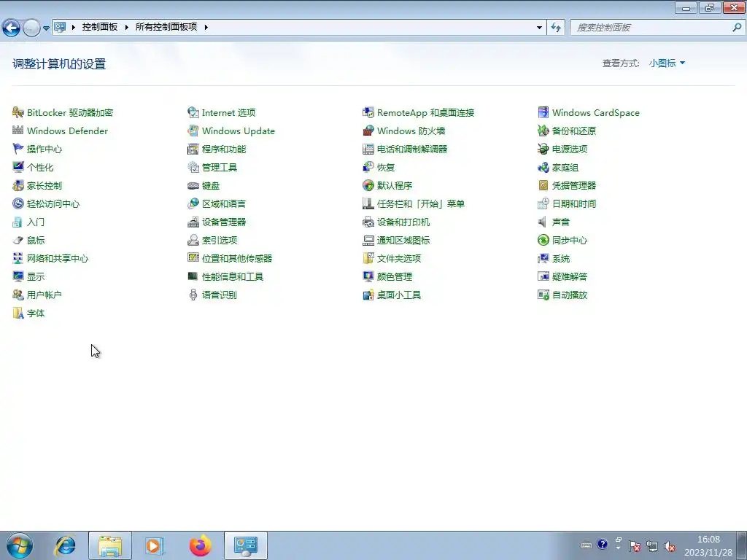Screen dimensions: 747x560
Task: Open recent pages arrow beside forward button
Action: coord(46,28)
